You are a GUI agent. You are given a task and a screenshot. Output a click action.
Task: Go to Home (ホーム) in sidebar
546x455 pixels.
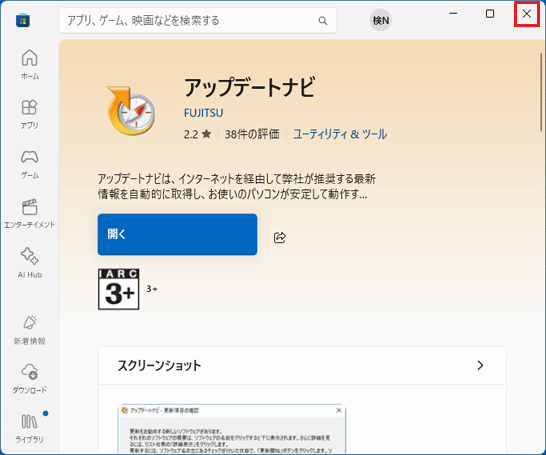[x=30, y=64]
